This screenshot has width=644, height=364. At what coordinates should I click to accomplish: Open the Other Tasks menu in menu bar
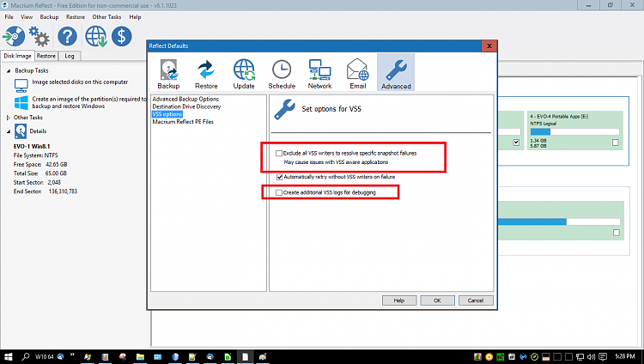click(106, 17)
